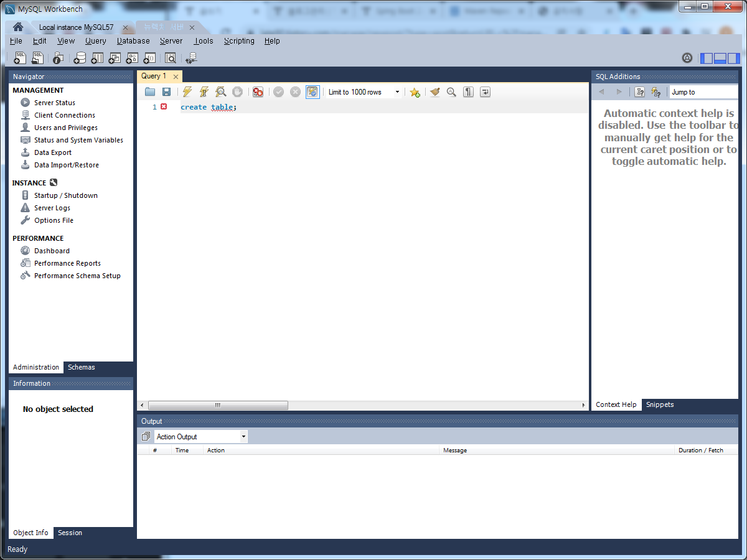Viewport: 747px width, 560px height.
Task: Switch to the Session tab
Action: point(70,533)
